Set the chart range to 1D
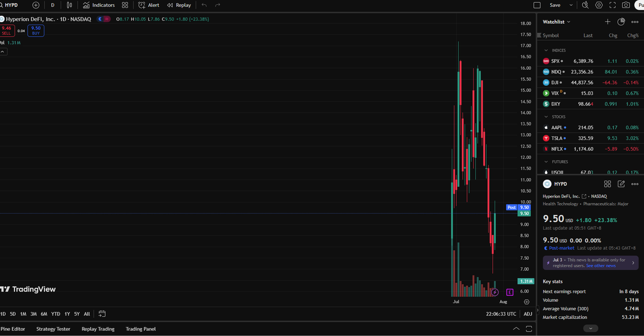Viewport: 644px width, 336px height. [3, 314]
